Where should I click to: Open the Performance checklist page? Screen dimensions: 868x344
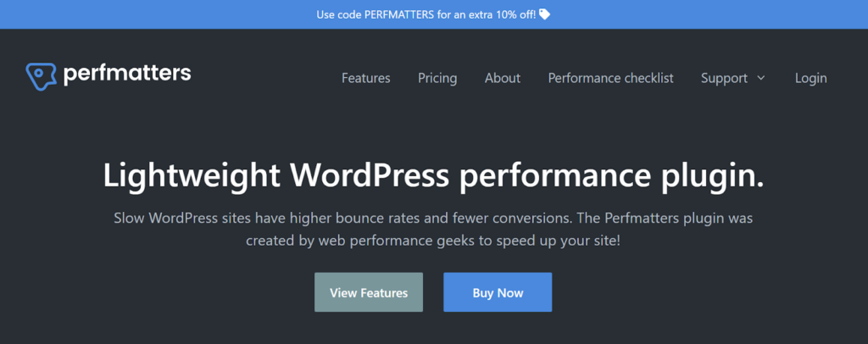[610, 78]
